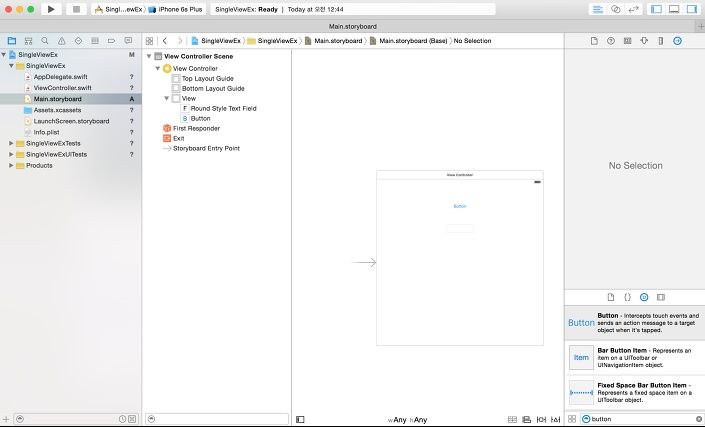Image resolution: width=705 pixels, height=427 pixels.
Task: Show the Attributes inspector
Action: [644, 41]
